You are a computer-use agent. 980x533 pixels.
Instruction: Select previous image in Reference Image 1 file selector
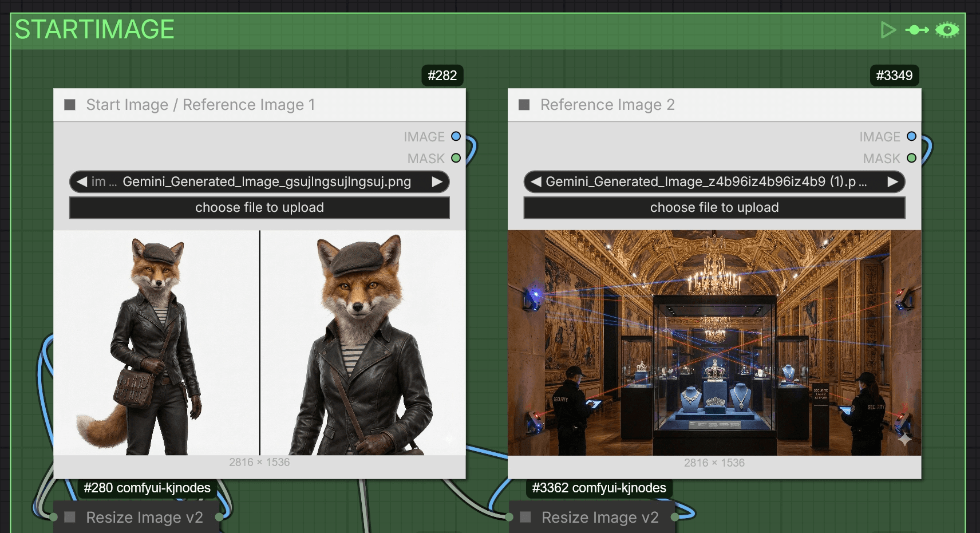(82, 181)
